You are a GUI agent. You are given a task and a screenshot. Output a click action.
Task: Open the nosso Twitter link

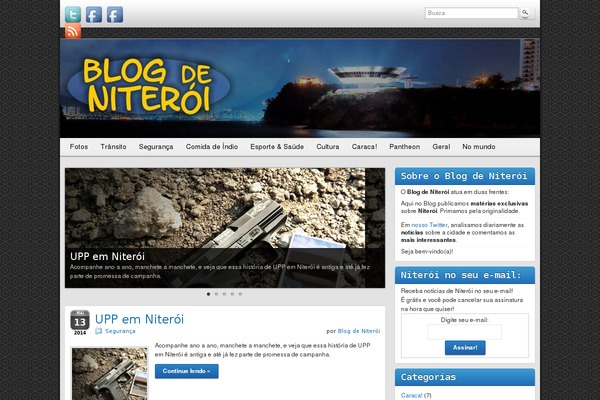pyautogui.click(x=429, y=225)
